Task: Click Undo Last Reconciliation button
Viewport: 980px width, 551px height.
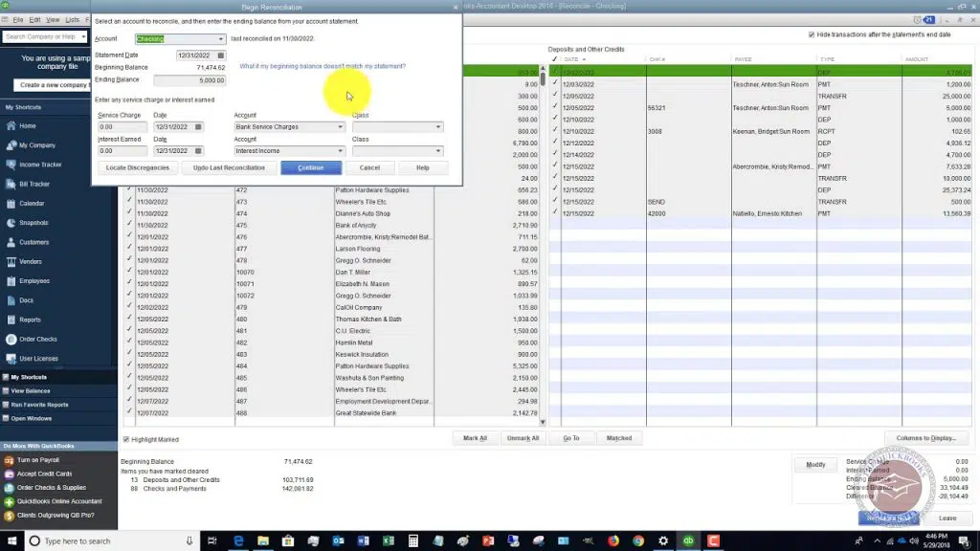Action: [229, 167]
